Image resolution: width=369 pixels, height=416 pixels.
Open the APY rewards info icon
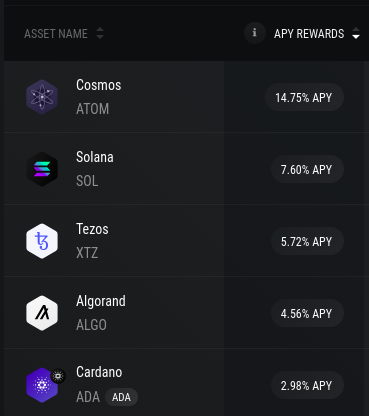point(255,33)
